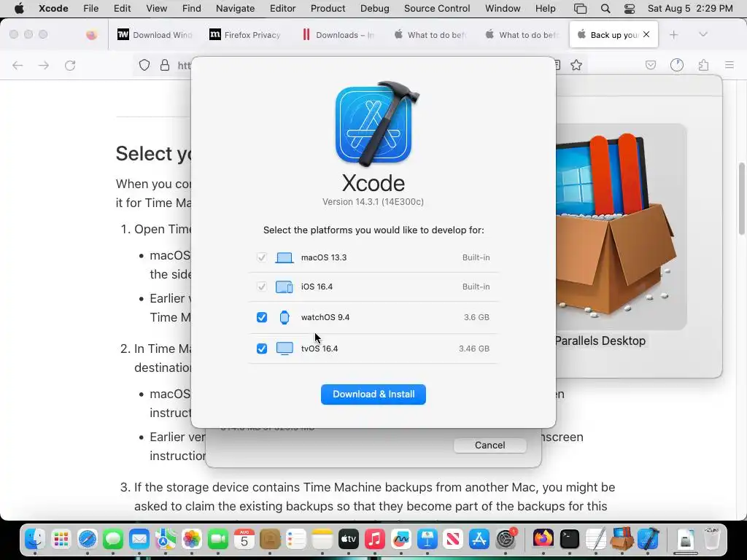Click the tracking protection shield icon

144,65
